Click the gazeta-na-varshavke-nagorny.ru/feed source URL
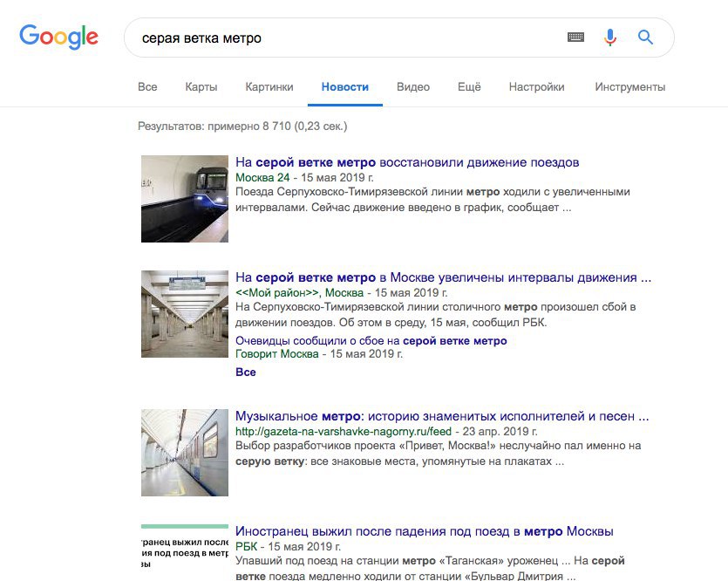Viewport: 728px width, 581px height. (344, 432)
